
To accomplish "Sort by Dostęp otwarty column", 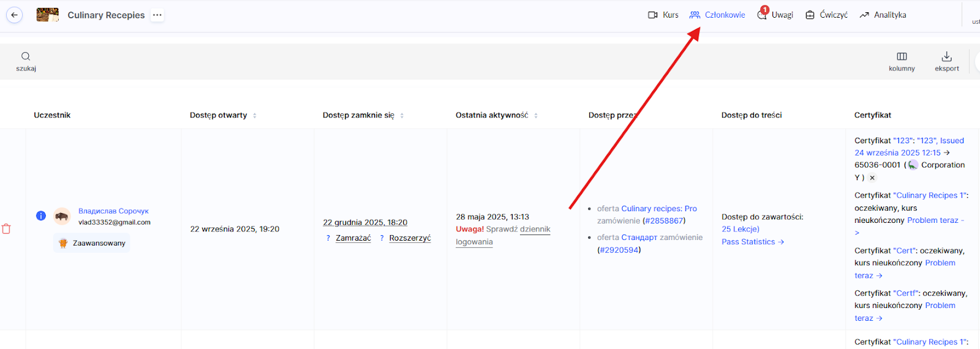I will click(255, 116).
